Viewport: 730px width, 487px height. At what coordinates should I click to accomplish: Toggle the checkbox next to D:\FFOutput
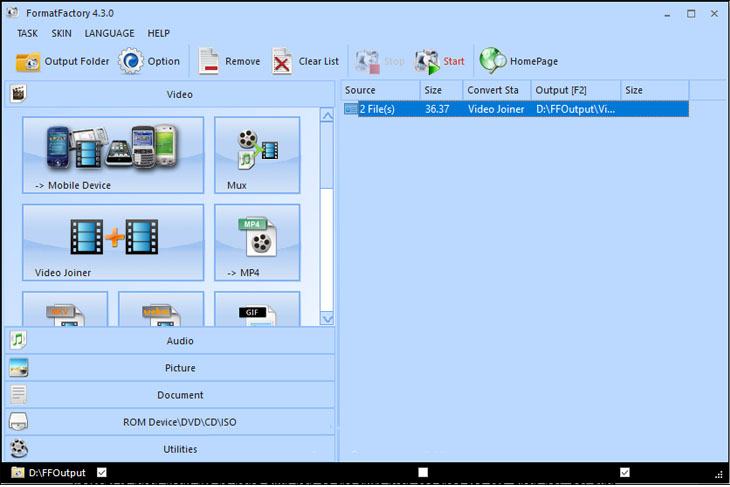point(101,473)
